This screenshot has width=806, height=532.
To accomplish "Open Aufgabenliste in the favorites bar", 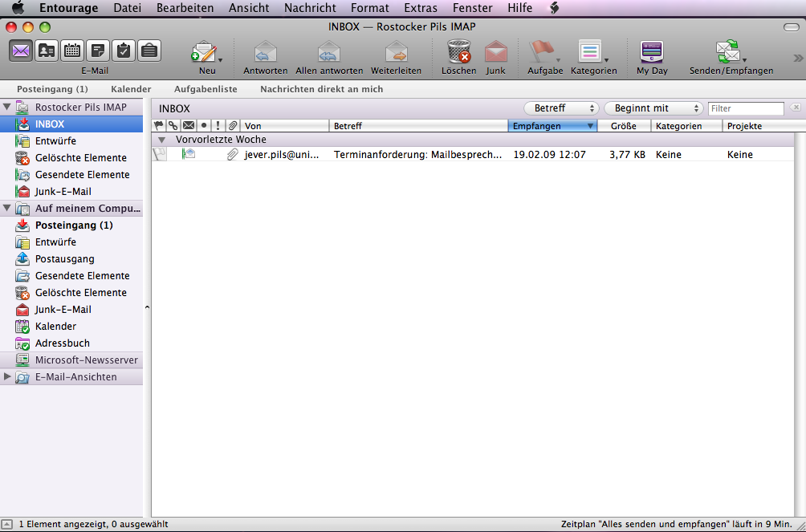I will 206,89.
